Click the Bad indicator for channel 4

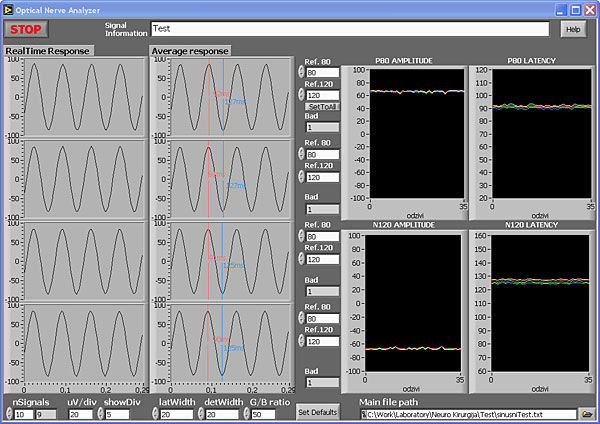pyautogui.click(x=323, y=382)
